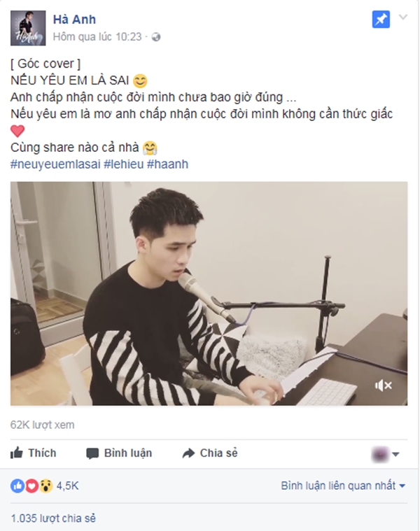This screenshot has height=531, width=420.
Task: View the 1.035 lượt chia sẻ list
Action: point(53,518)
